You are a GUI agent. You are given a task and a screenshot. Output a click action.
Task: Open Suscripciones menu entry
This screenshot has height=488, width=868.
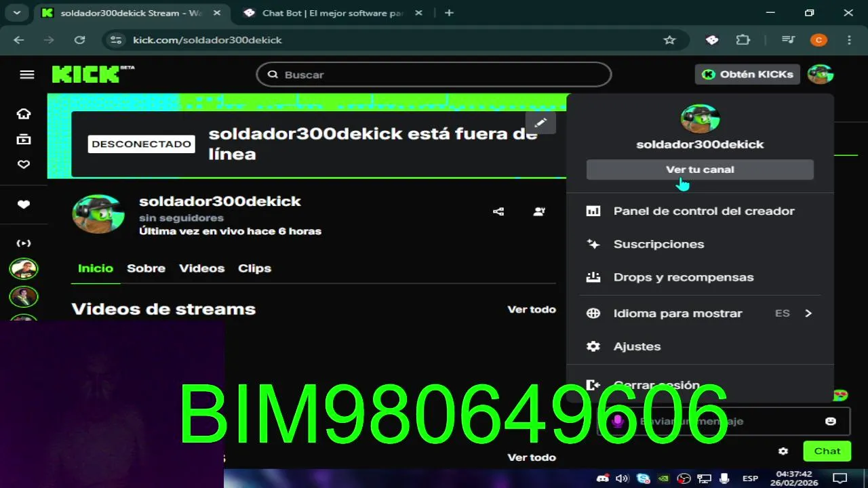[x=700, y=244]
